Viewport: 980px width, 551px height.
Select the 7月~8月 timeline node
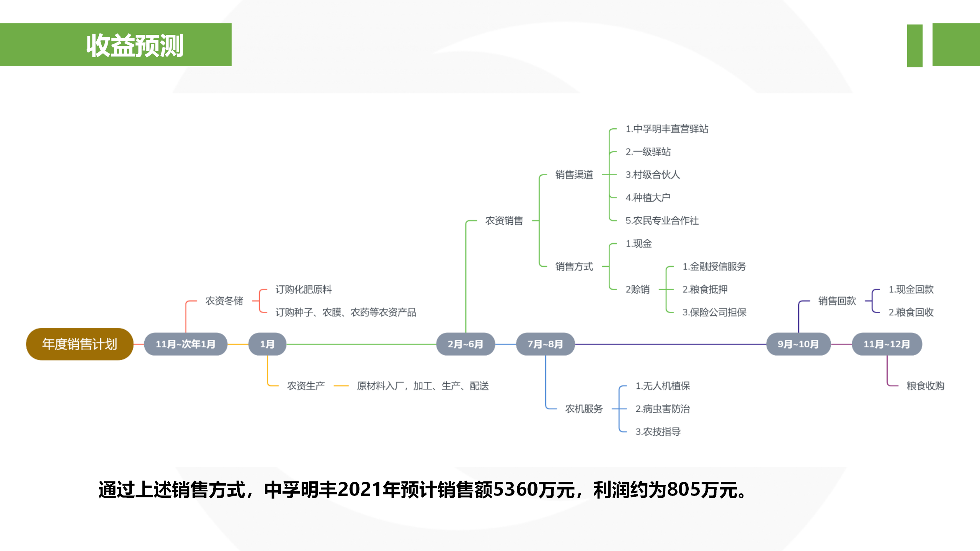coord(545,344)
